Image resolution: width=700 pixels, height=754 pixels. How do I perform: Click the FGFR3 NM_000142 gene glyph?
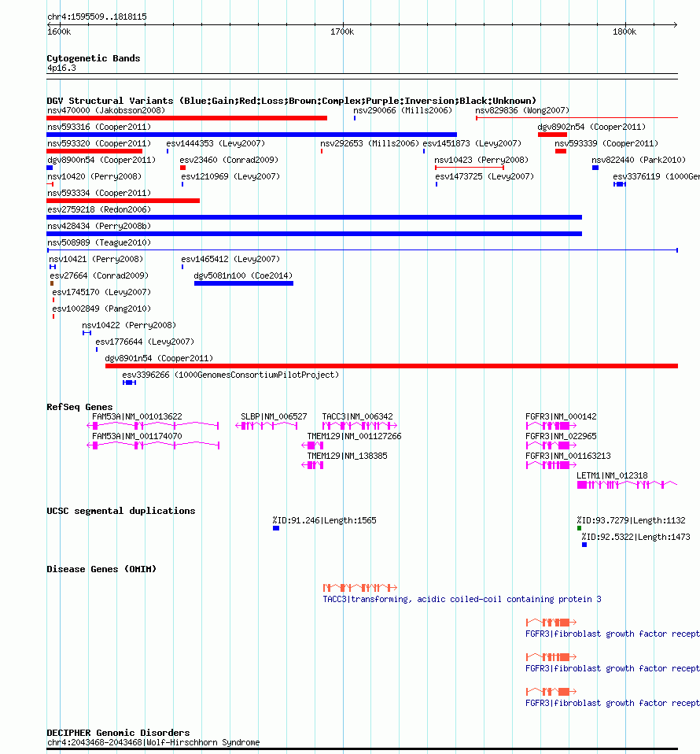[551, 426]
